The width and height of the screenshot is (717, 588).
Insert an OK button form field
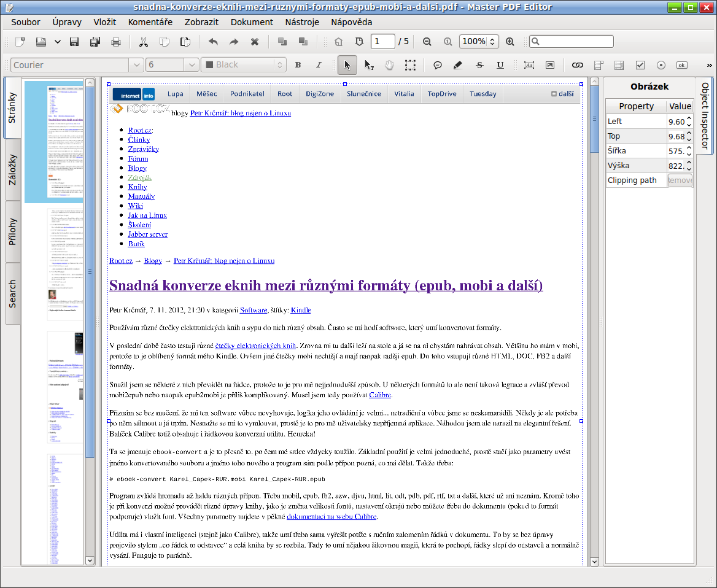click(x=682, y=65)
